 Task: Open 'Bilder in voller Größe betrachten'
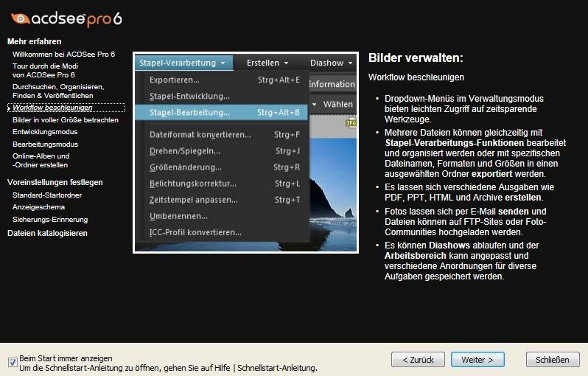click(66, 120)
